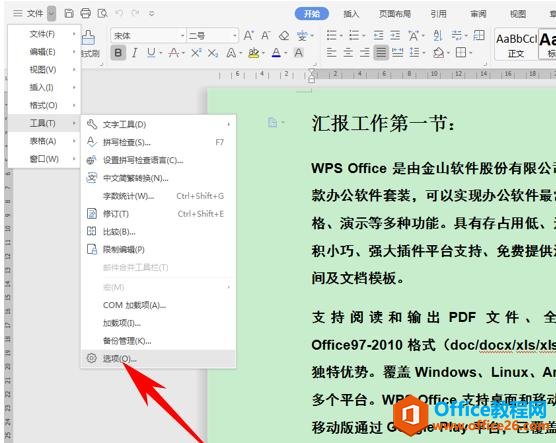This screenshot has width=556, height=443.
Task: Decrease indent icon
Action: pyautogui.click(x=378, y=35)
